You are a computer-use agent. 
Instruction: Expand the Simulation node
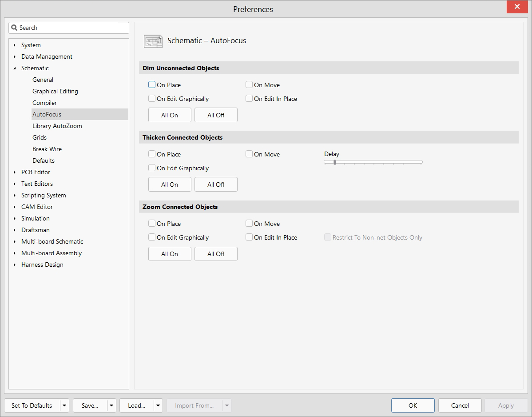[x=15, y=218]
